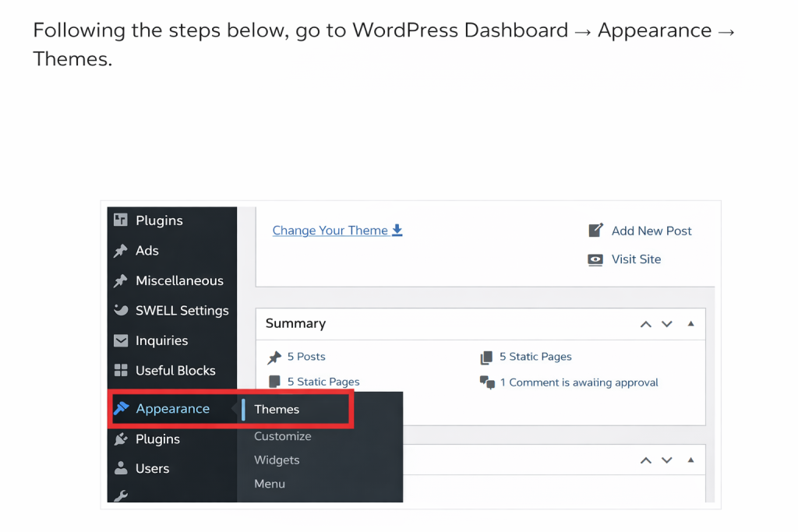Collapse the Summary panel with triangle toggle
798x532 pixels.
click(x=690, y=324)
